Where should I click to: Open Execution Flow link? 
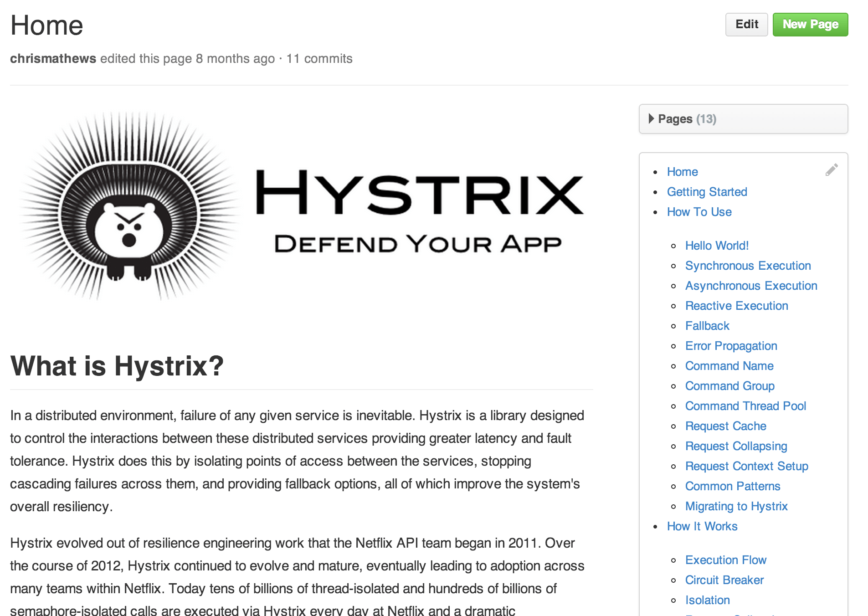pyautogui.click(x=725, y=560)
